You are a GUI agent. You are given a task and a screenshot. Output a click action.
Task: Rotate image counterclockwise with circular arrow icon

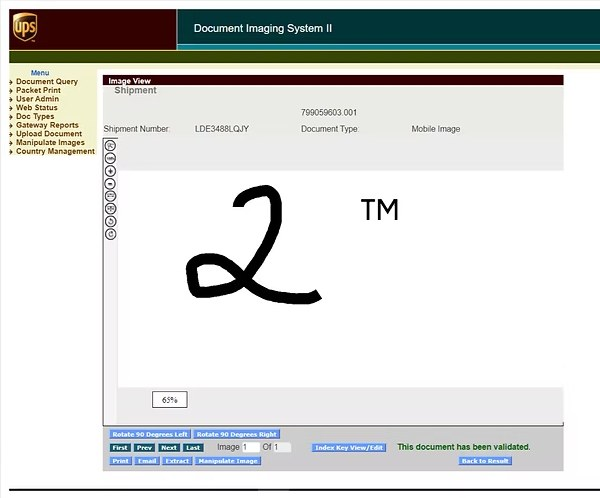tap(111, 222)
